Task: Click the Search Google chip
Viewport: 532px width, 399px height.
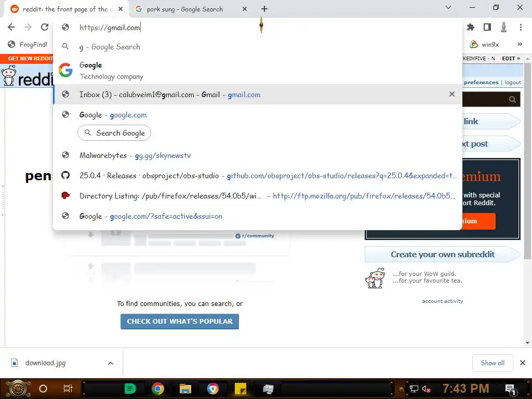Action: point(114,133)
